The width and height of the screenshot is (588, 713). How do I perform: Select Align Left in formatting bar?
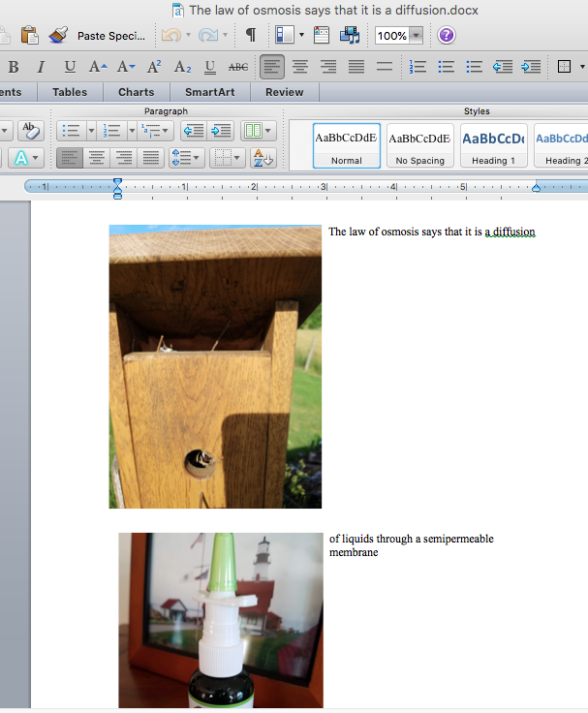point(272,67)
